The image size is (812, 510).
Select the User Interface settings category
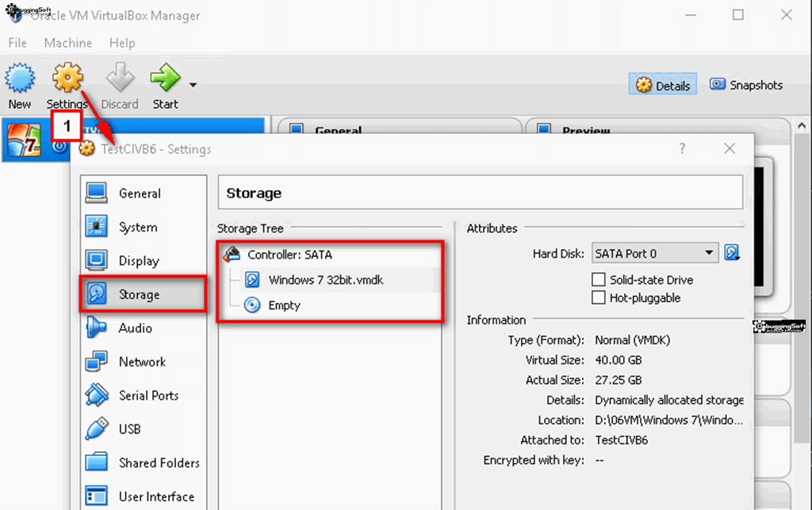(x=144, y=496)
